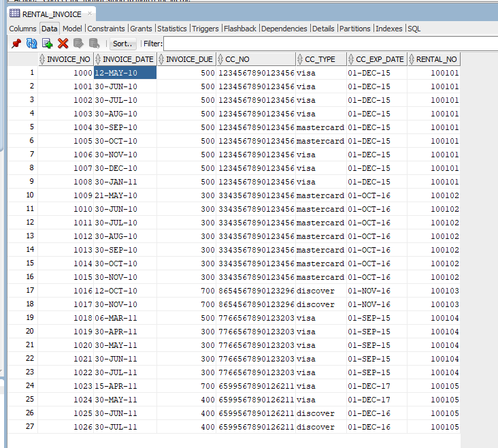The height and width of the screenshot is (448, 498).
Task: Click the CC_EXP_DATE column header
Action: (x=377, y=59)
